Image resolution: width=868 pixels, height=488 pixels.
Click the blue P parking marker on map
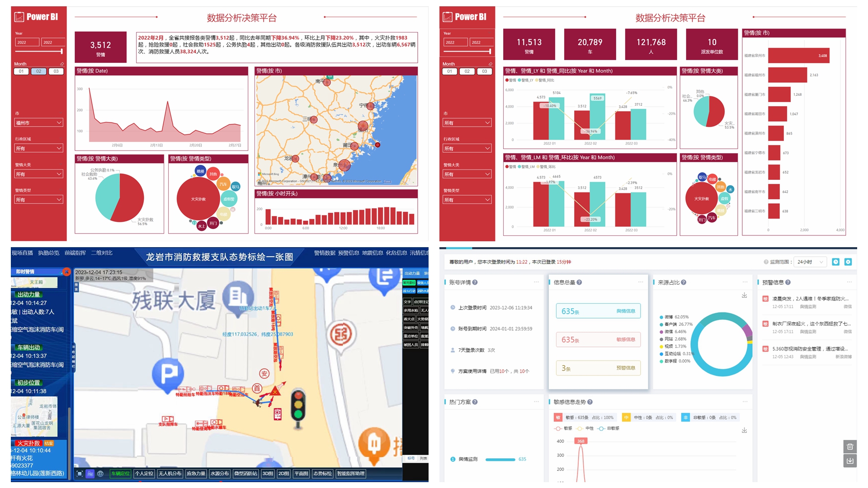point(168,375)
